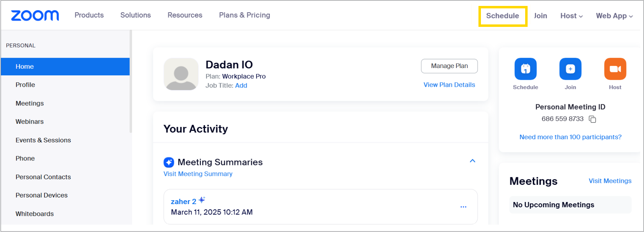The height and width of the screenshot is (232, 644).
Task: Follow the Visit Meeting Summary link
Action: (x=198, y=174)
